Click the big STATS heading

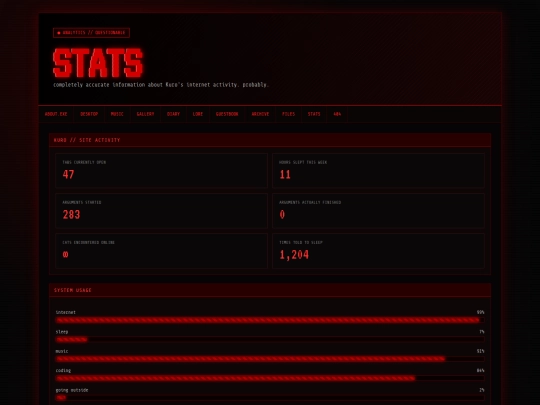click(98, 63)
